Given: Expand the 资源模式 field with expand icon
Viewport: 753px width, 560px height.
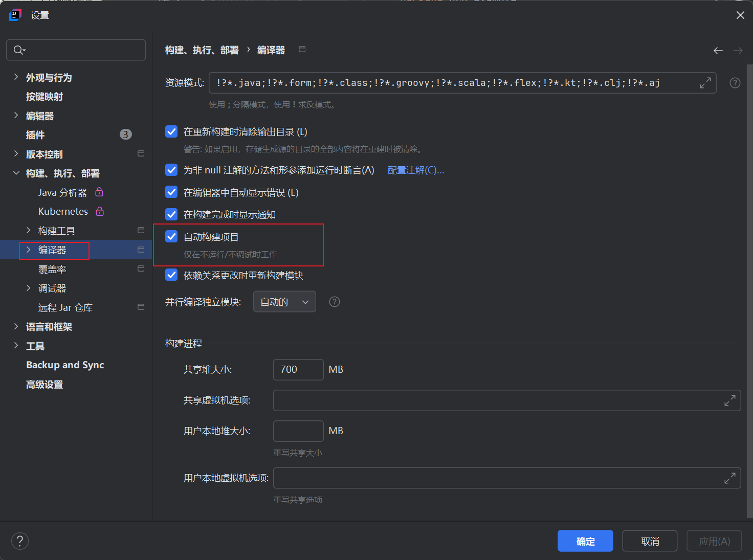Looking at the screenshot, I should tap(705, 83).
